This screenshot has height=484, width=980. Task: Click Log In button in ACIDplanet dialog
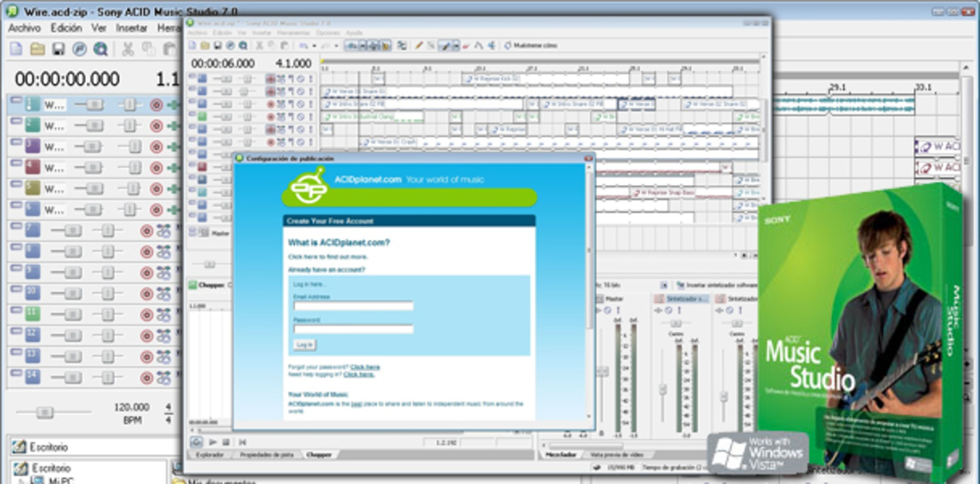point(305,345)
